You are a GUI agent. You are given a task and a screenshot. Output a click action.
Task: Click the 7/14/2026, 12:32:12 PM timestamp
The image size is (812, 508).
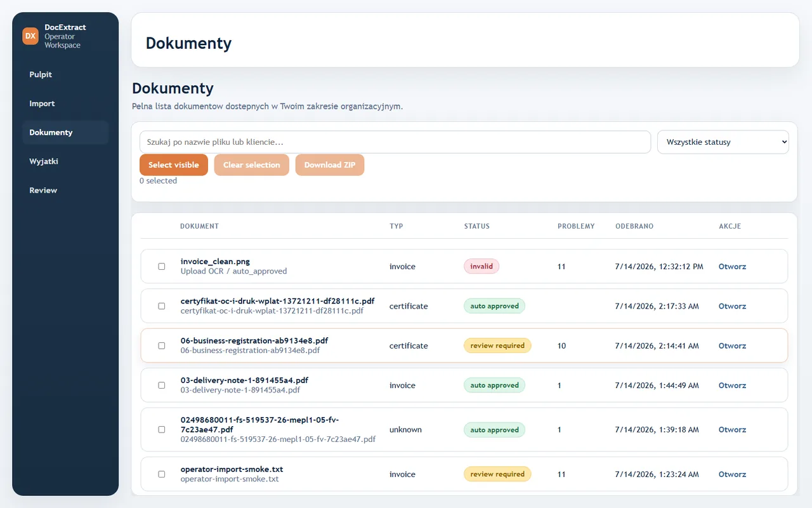coord(659,267)
